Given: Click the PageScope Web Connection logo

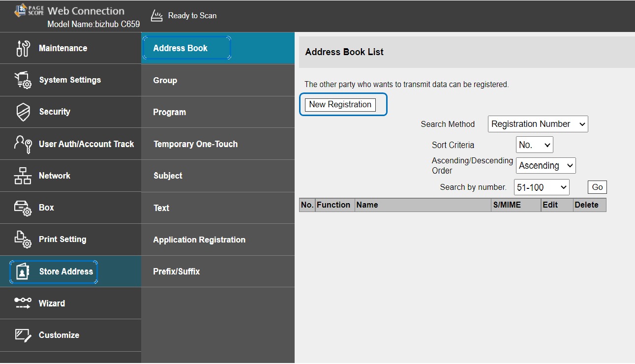Looking at the screenshot, I should tap(29, 11).
